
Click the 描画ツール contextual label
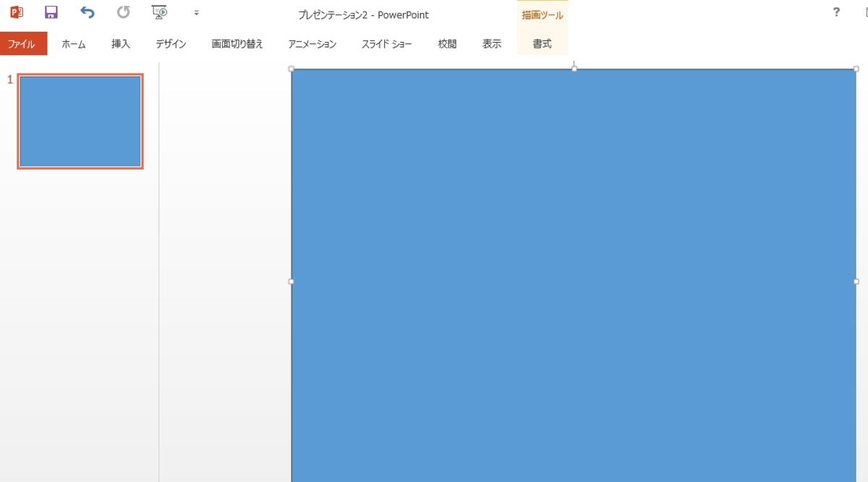[x=542, y=15]
